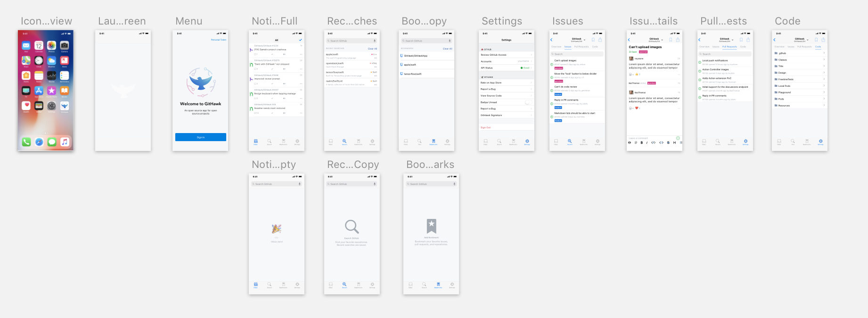Image resolution: width=868 pixels, height=318 pixels.
Task: Click Clear All on Recent Searches artboard
Action: pyautogui.click(x=372, y=49)
